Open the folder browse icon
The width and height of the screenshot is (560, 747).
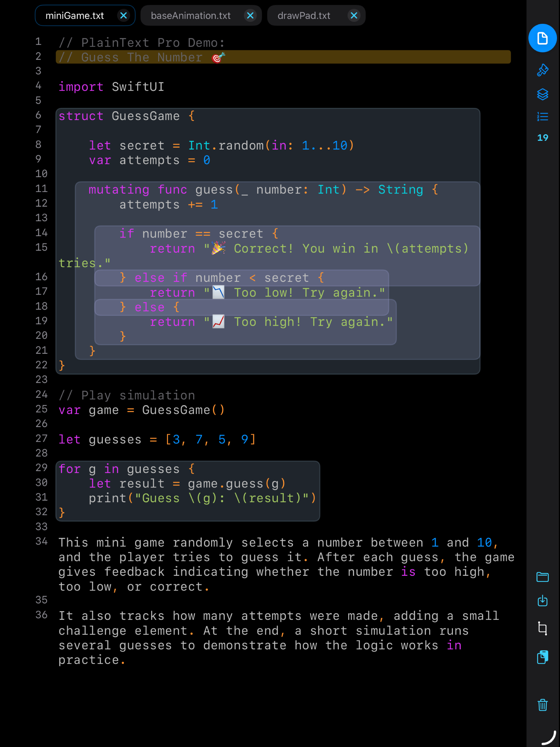pos(542,577)
